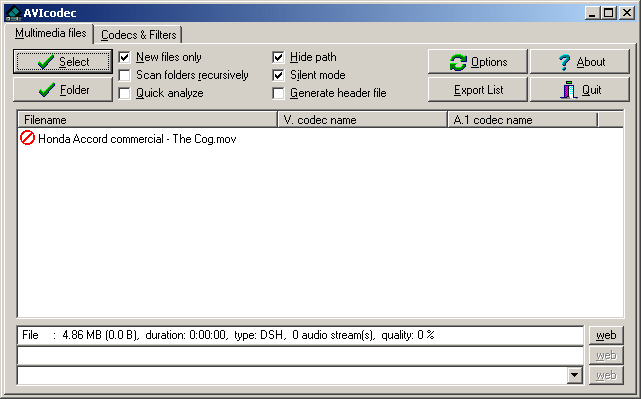Disable Silent mode
Screen dimensions: 641x399
click(278, 75)
